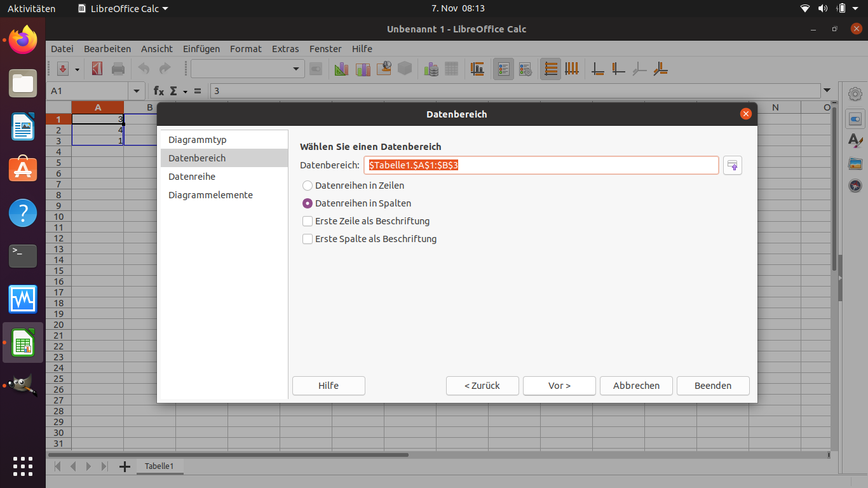Click the Titles toolbar icon
Image resolution: width=868 pixels, height=488 pixels.
click(x=478, y=69)
